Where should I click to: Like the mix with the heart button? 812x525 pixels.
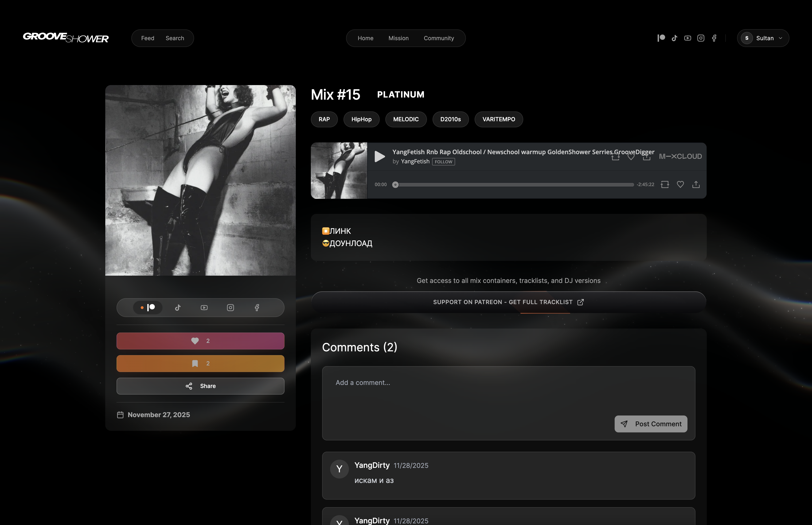click(x=200, y=341)
